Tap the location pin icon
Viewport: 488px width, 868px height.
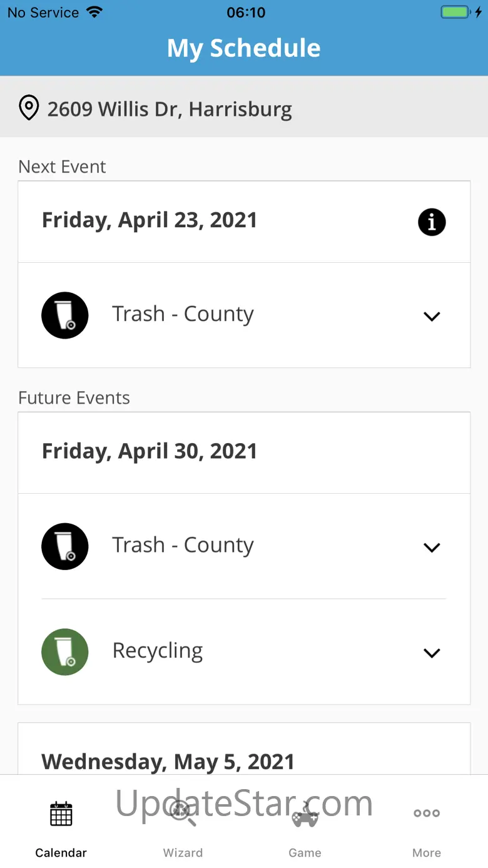click(x=29, y=108)
